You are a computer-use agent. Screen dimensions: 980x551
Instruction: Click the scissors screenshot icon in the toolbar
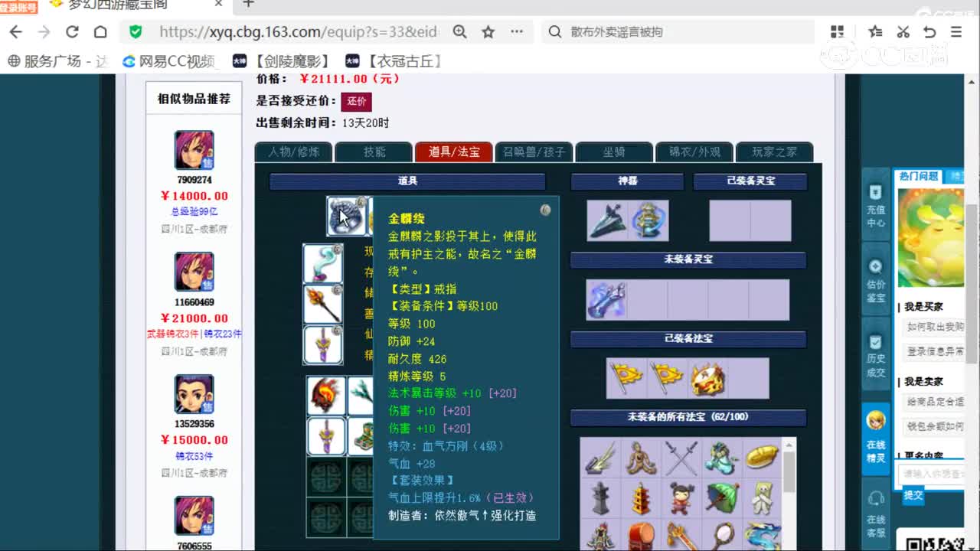(903, 32)
